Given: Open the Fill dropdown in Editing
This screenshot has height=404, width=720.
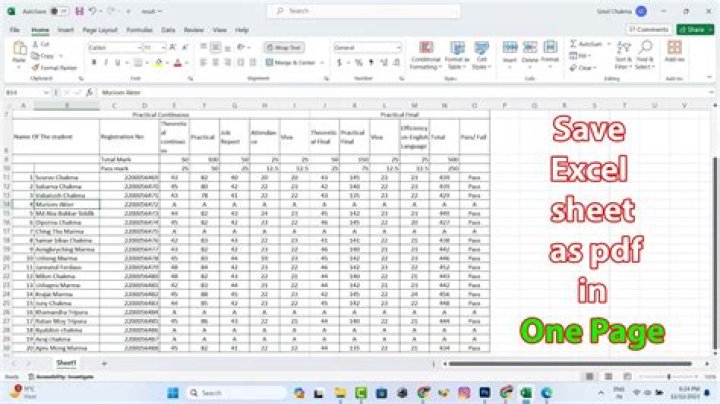Looking at the screenshot, I should [580, 56].
